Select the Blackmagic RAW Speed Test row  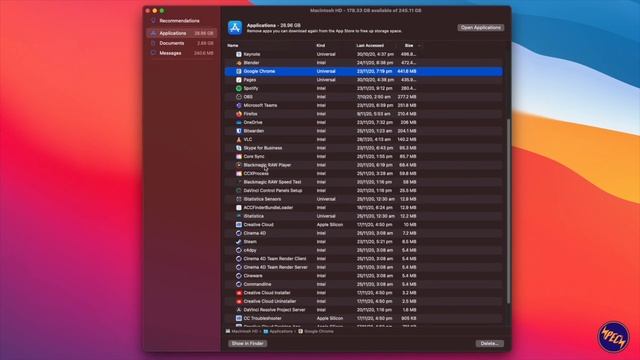coord(363,182)
